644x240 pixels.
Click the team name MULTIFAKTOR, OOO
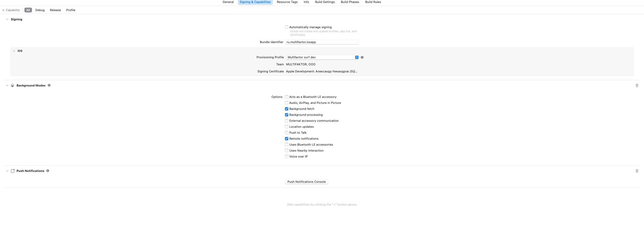pos(301,64)
